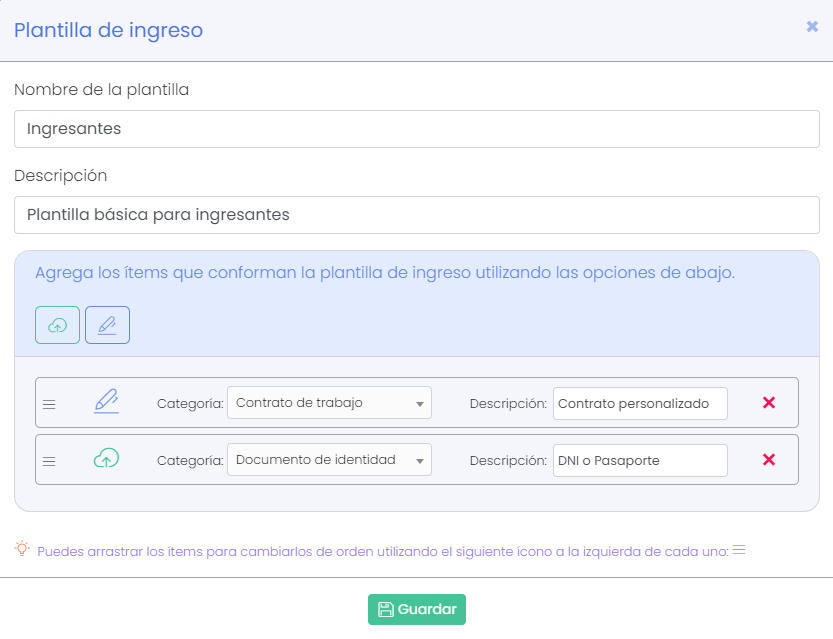Click the save disk icon inside Guardar
Image resolution: width=833 pixels, height=639 pixels.
pos(388,608)
